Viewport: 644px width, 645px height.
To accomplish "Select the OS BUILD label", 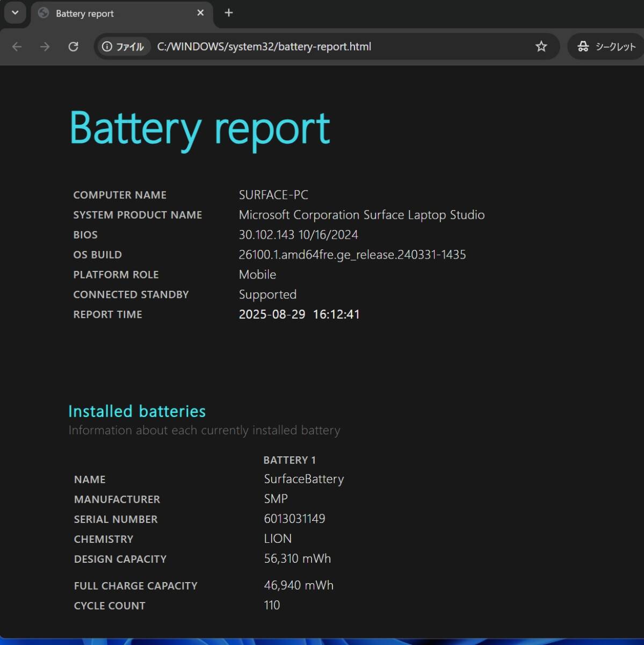I will [97, 255].
